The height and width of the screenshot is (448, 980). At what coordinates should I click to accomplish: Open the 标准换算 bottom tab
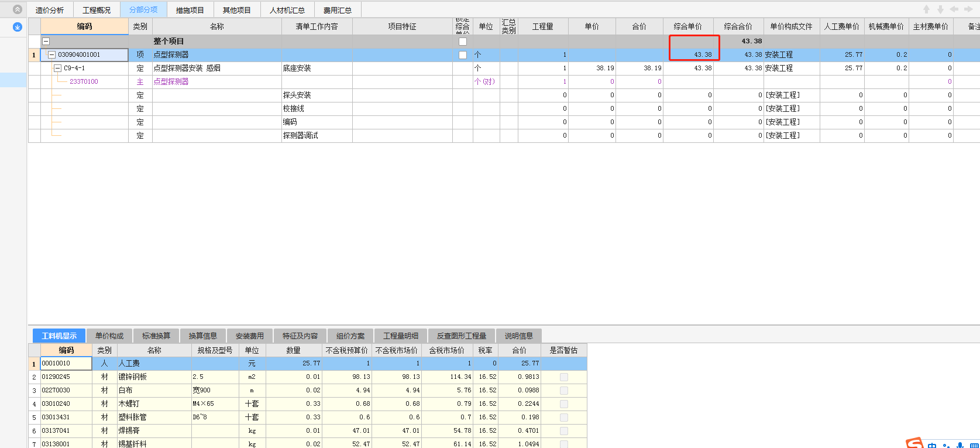click(156, 336)
